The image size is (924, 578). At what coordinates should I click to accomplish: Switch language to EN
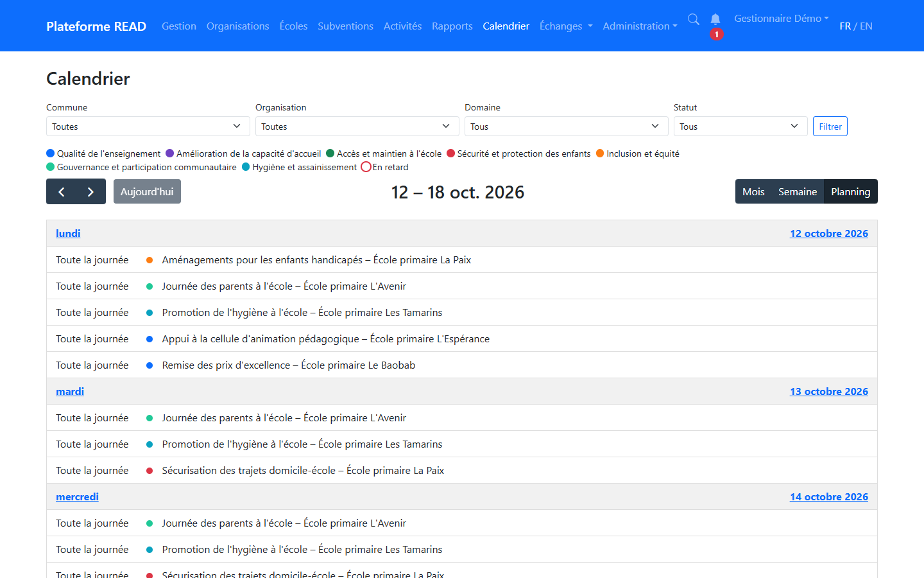pos(866,26)
